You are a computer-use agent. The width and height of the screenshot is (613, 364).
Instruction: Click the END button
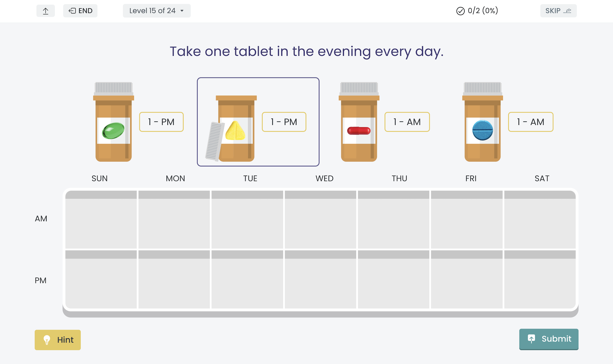tap(80, 11)
